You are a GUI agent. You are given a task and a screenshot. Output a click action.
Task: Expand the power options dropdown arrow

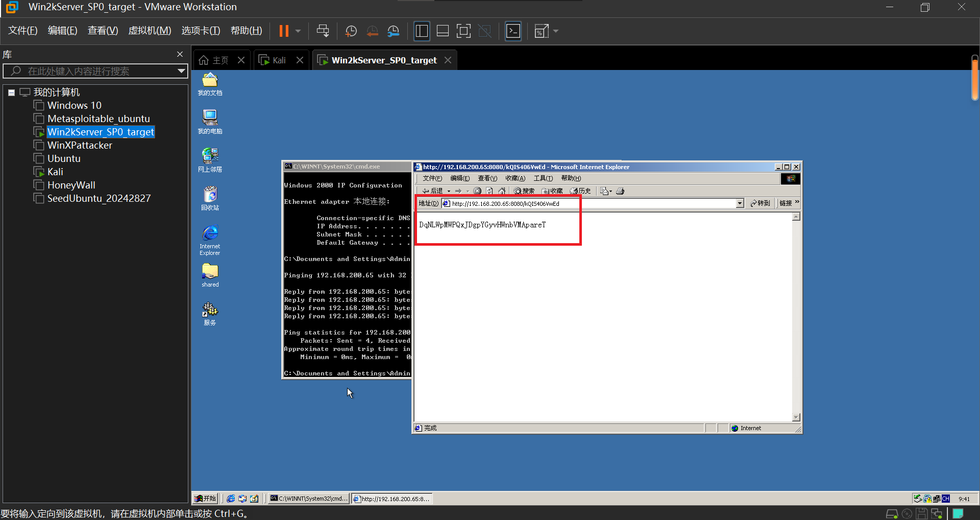click(298, 31)
